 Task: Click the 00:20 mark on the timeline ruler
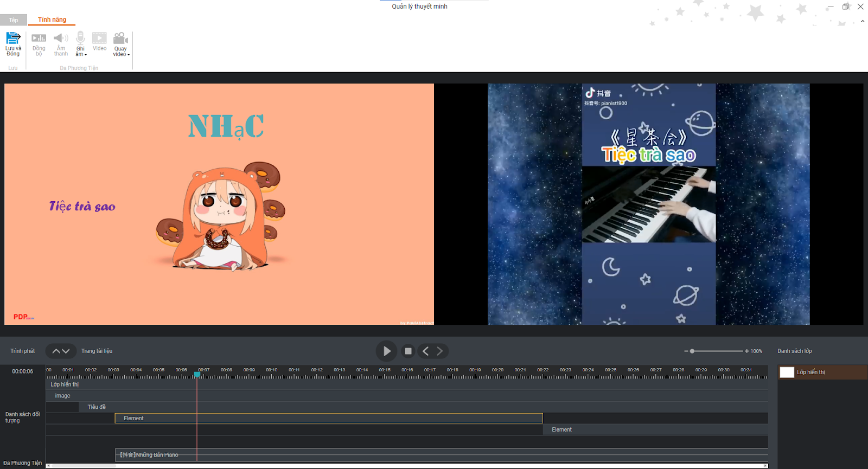pyautogui.click(x=497, y=370)
